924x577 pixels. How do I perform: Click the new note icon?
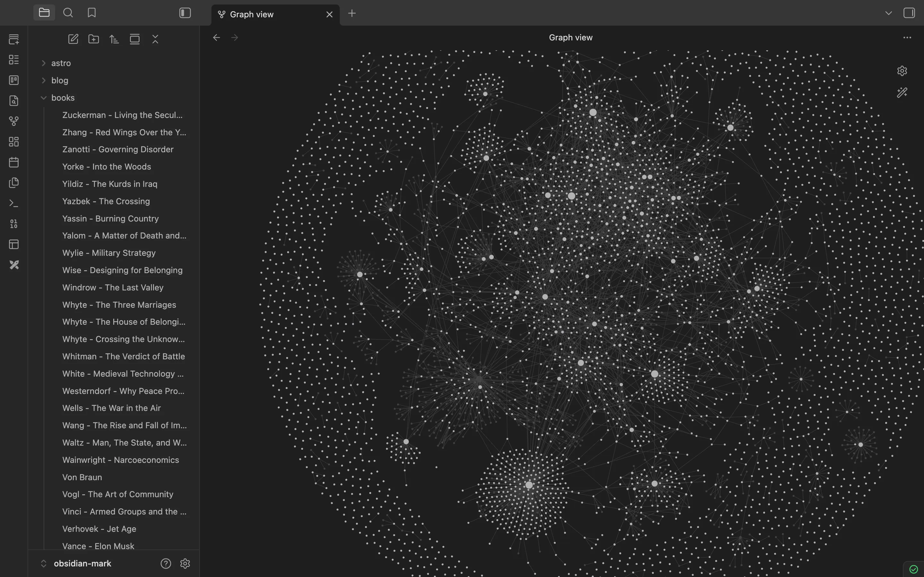point(73,39)
